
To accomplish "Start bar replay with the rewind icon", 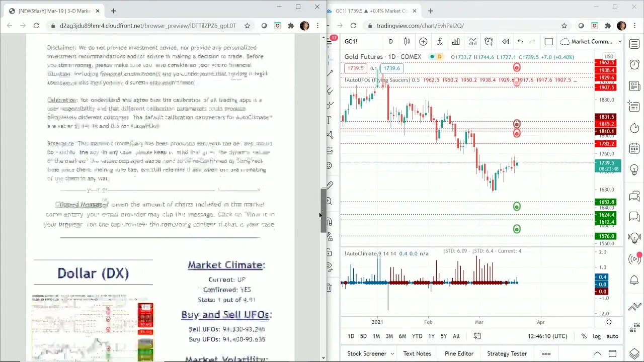I will coord(506,42).
